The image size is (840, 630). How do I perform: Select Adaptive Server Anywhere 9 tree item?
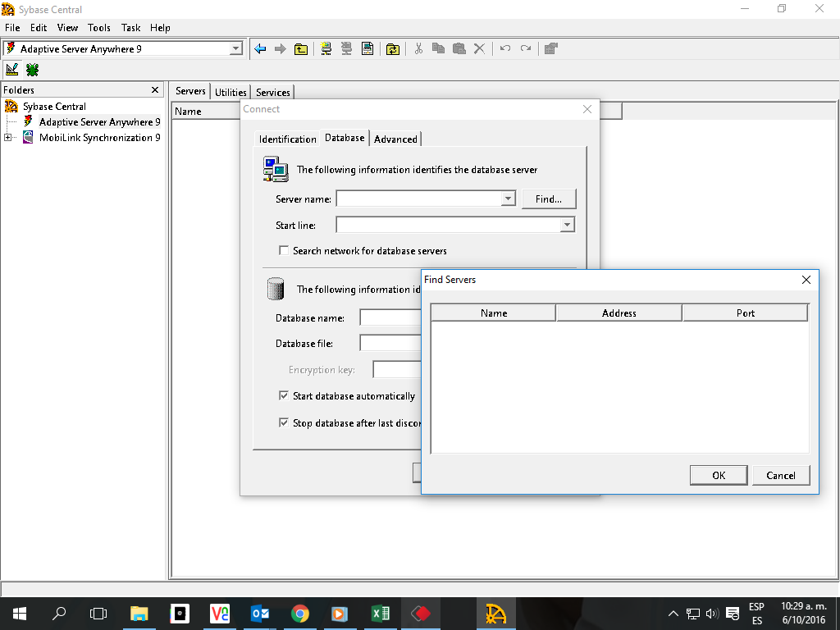(x=99, y=121)
